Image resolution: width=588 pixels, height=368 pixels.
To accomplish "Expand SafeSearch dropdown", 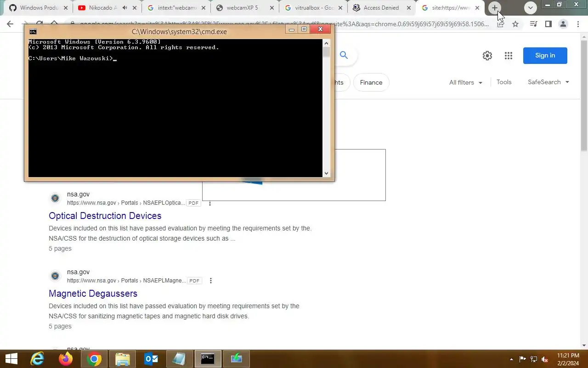I will (548, 82).
